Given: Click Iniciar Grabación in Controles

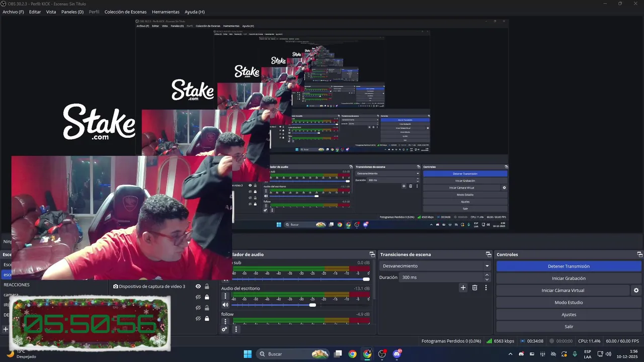Looking at the screenshot, I should click(x=569, y=279).
